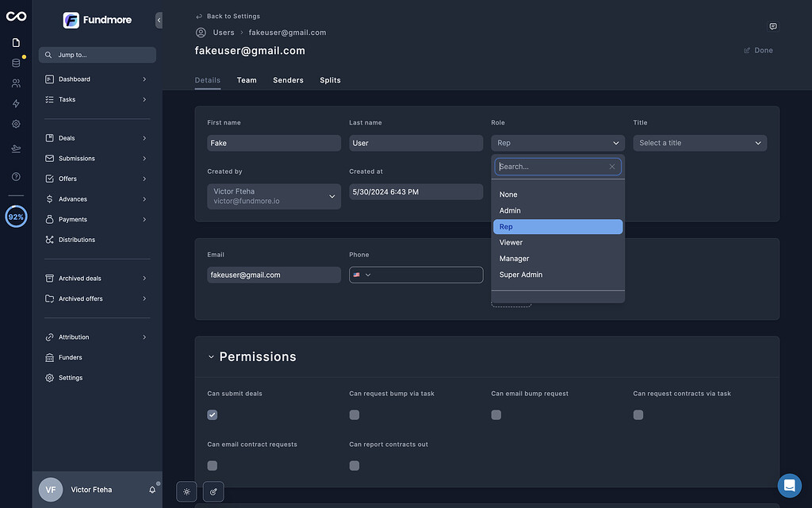The image size is (812, 508).
Task: Collapse the Permissions section
Action: click(211, 356)
